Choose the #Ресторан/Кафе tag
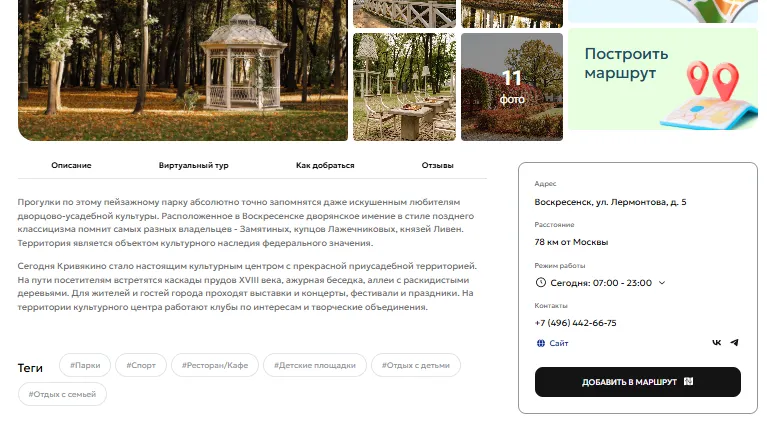 click(x=215, y=365)
